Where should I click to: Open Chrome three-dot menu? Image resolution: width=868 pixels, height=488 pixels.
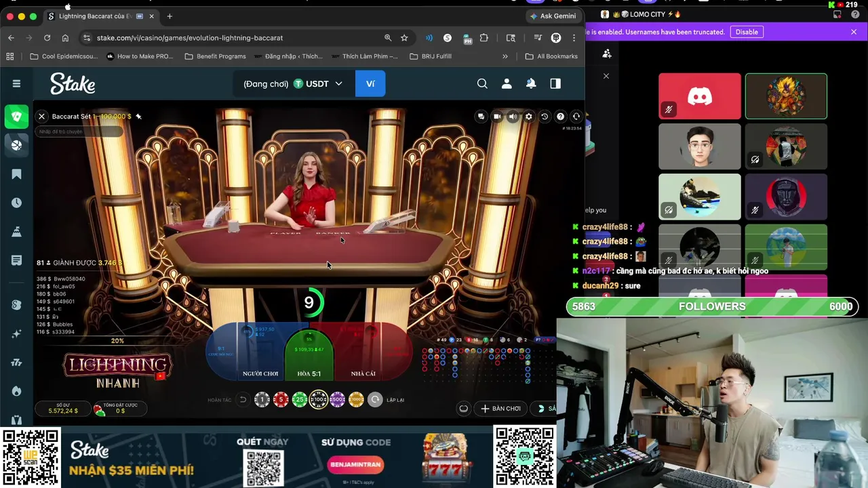(574, 38)
